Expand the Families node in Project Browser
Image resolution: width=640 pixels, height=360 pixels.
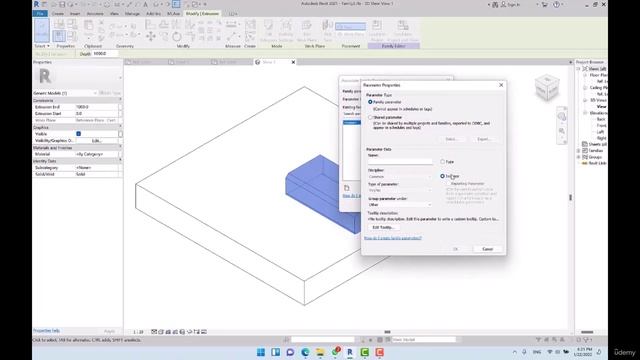pos(579,151)
